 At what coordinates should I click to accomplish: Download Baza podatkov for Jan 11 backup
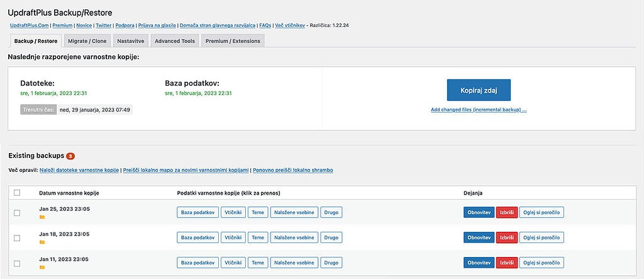click(198, 263)
